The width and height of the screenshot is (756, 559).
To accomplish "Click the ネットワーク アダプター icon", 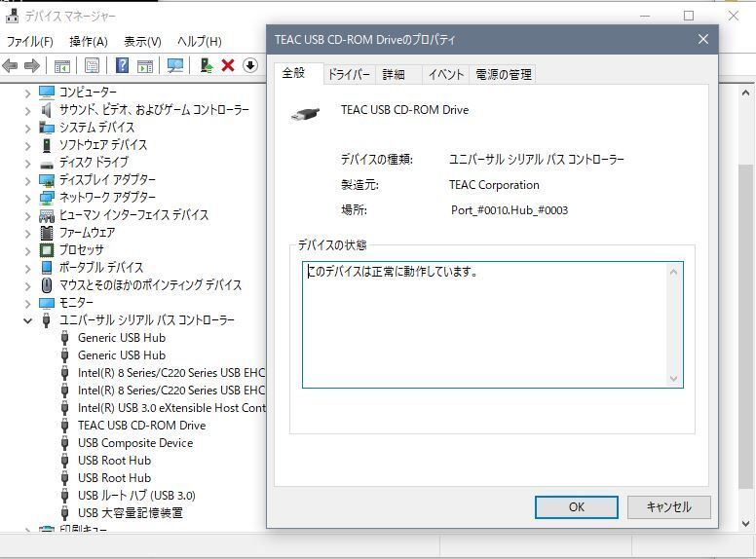I will pos(47,198).
